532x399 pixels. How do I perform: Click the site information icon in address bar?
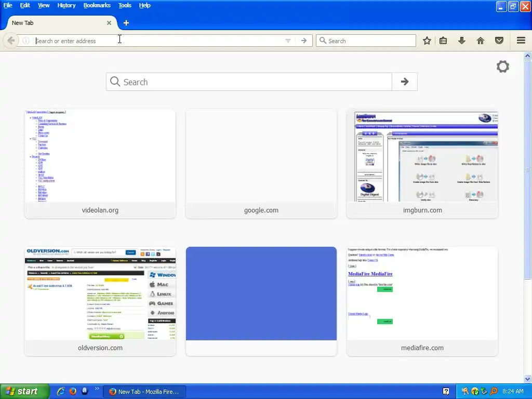coord(26,41)
